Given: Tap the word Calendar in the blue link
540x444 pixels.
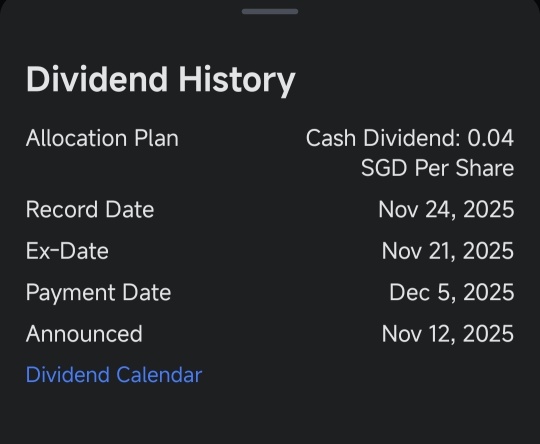Looking at the screenshot, I should click(159, 375).
